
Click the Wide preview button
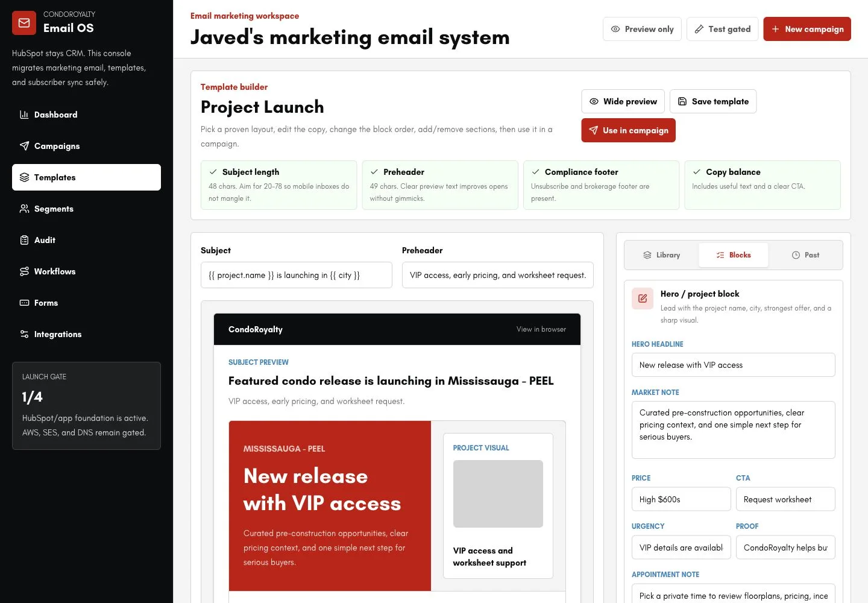click(623, 101)
